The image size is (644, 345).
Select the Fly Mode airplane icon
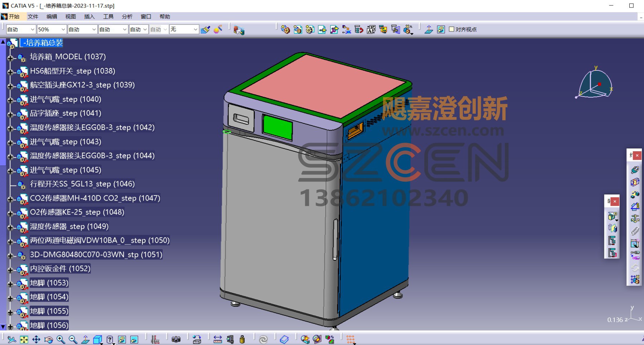(x=11, y=339)
